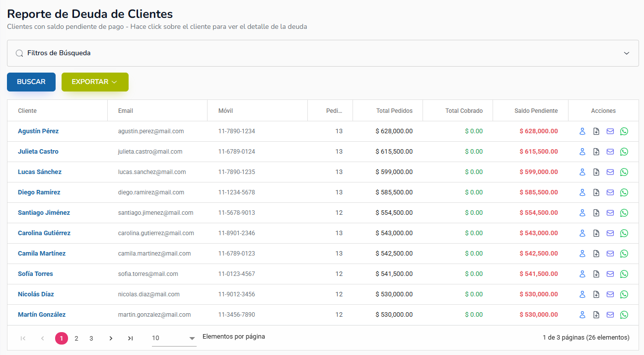Screen dimensions: 644x355
Task: Download file icon for Lucas Sánchez
Action: tap(596, 172)
